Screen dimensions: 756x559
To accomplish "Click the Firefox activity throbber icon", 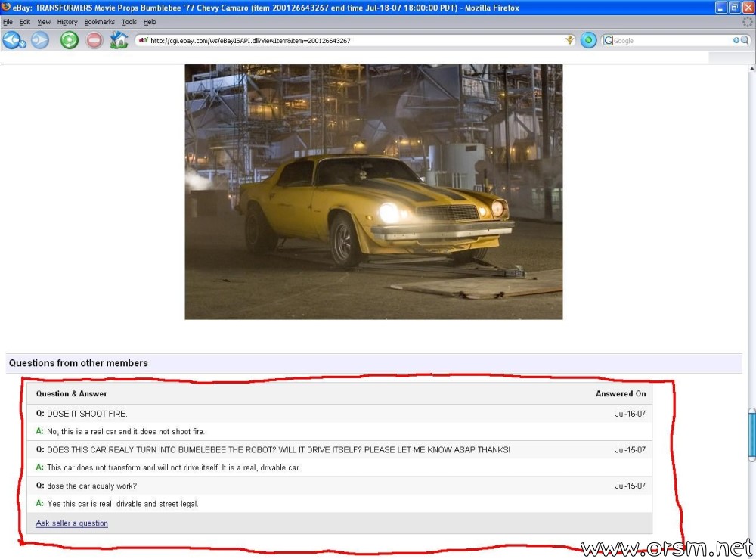I will [x=748, y=22].
